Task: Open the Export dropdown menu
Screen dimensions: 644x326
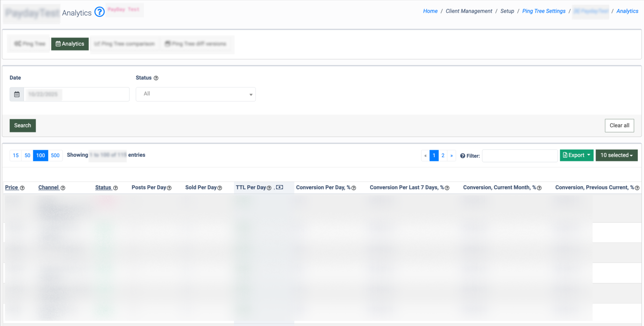Action: pos(576,155)
